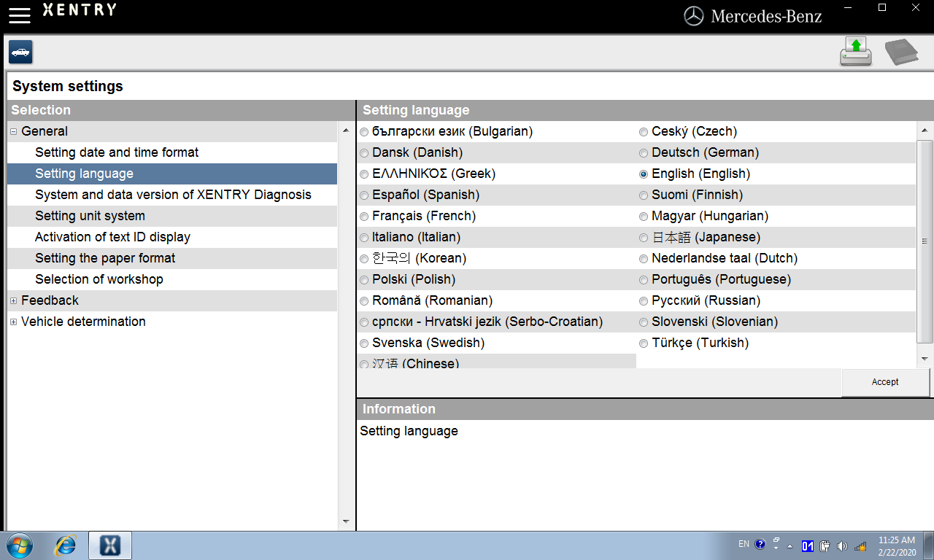Open Selection of workshop setting
The height and width of the screenshot is (560, 934).
pos(99,279)
